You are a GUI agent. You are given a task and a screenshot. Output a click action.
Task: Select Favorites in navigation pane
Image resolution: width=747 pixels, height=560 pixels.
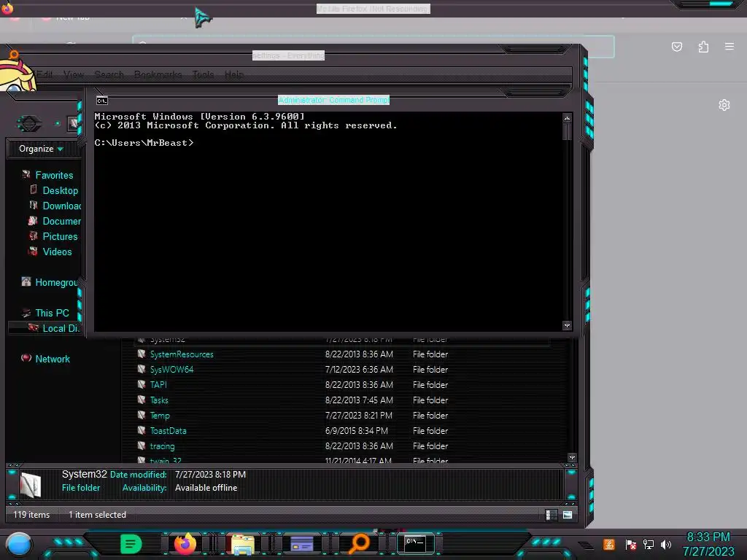coord(54,175)
